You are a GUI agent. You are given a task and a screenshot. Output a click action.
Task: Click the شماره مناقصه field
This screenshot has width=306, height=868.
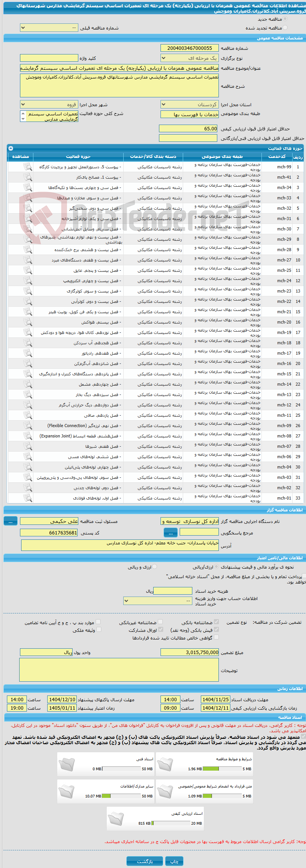tap(190, 48)
